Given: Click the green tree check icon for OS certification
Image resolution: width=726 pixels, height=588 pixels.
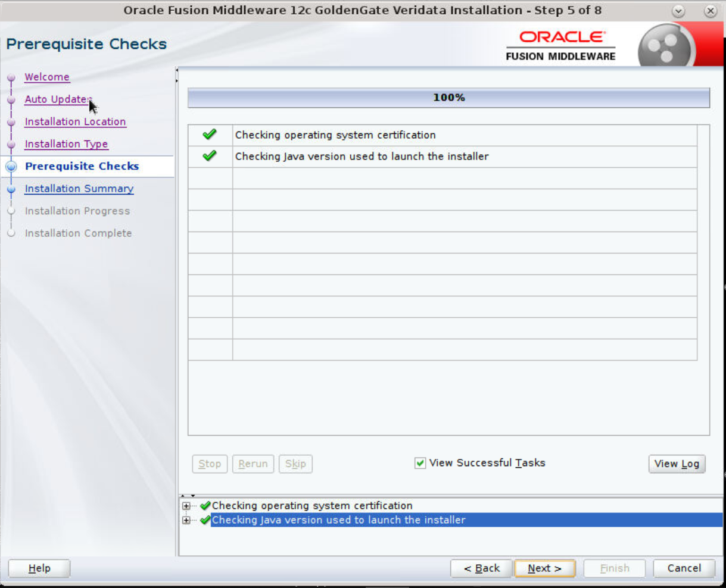Looking at the screenshot, I should click(x=205, y=506).
